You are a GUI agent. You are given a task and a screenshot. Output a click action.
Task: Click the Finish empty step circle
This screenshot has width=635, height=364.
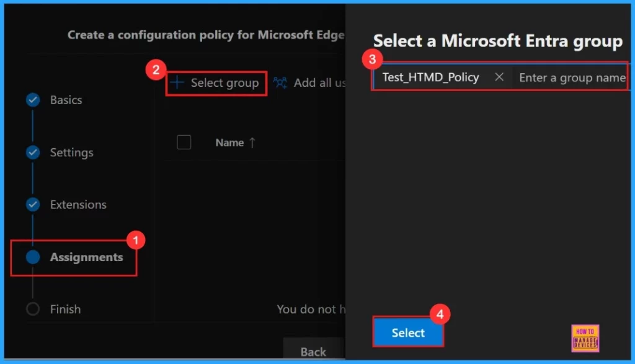pyautogui.click(x=33, y=309)
